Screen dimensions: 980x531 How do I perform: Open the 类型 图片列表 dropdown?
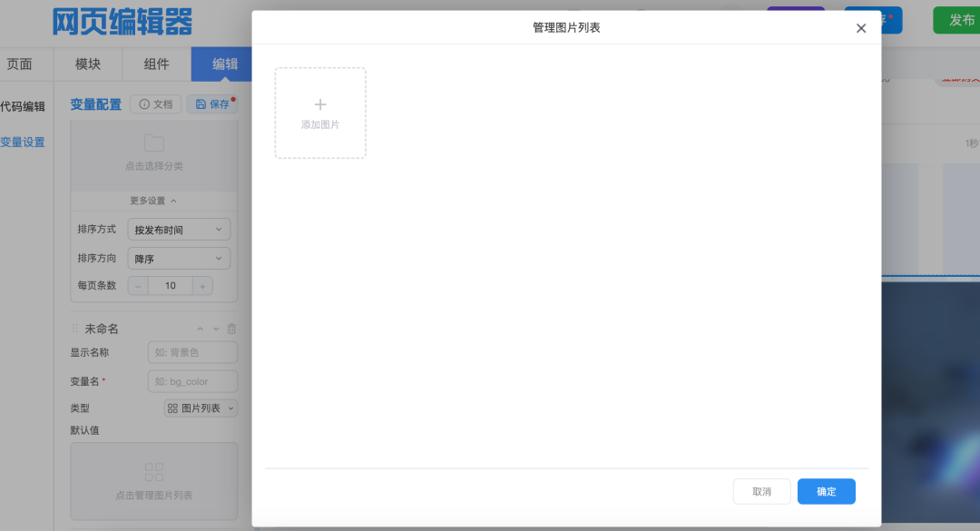pyautogui.click(x=201, y=408)
